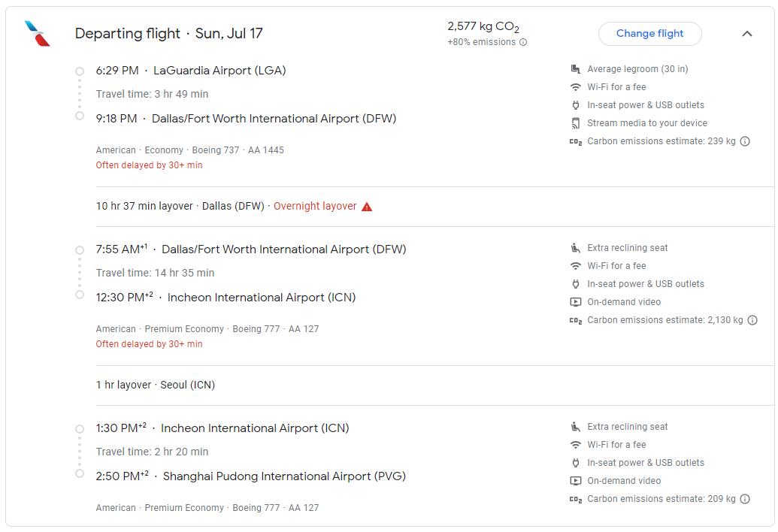This screenshot has width=778, height=532.
Task: Click Shanghai Pudong International Airport (PVG) text
Action: point(284,476)
